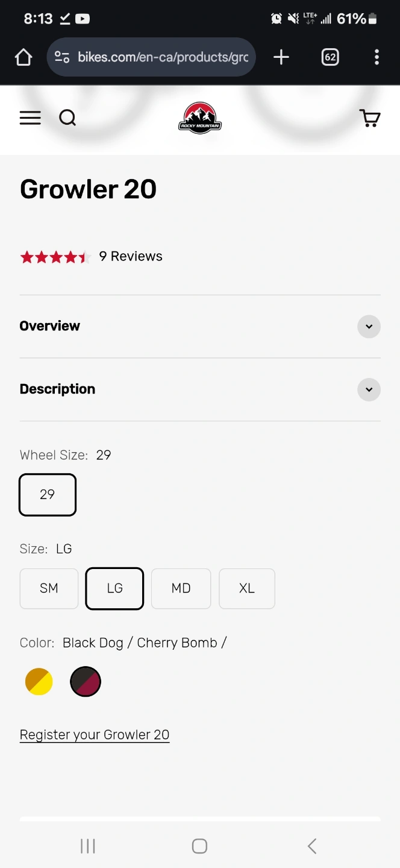
Task: Expand the Overview section chevron
Action: 369,327
